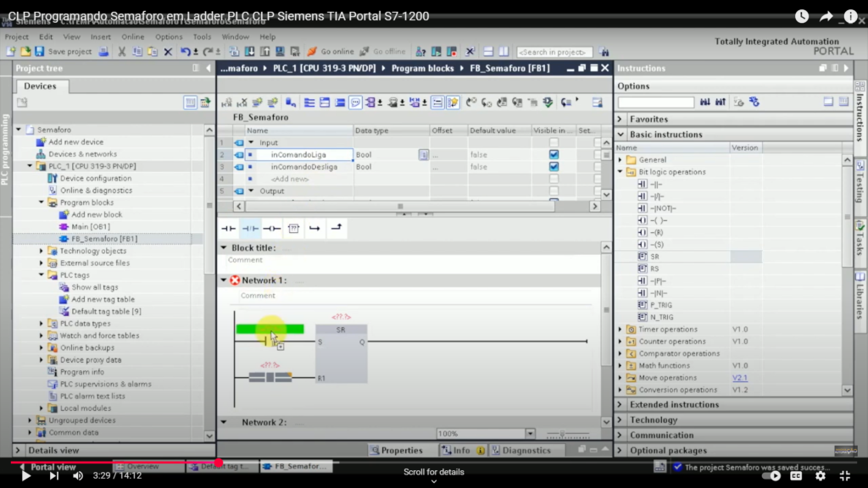Insert normally closed contact from favorites bar
Viewport: 868px width, 488px height.
(250, 228)
